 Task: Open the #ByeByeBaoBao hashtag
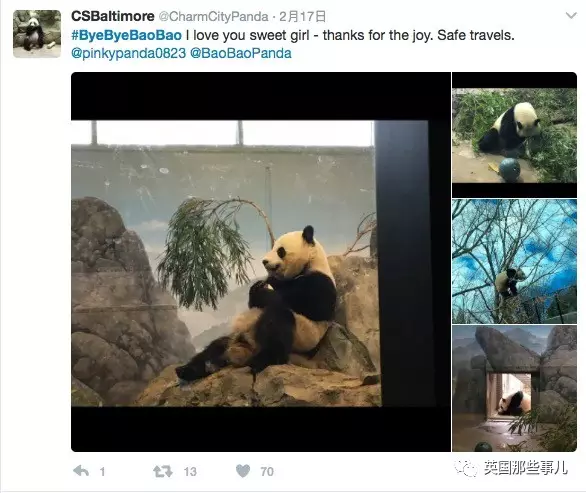click(126, 35)
